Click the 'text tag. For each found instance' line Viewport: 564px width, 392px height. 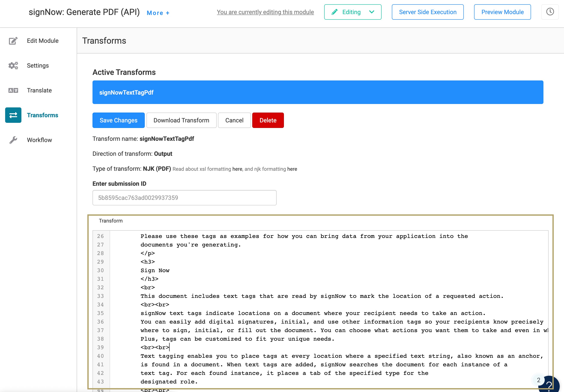click(x=284, y=373)
